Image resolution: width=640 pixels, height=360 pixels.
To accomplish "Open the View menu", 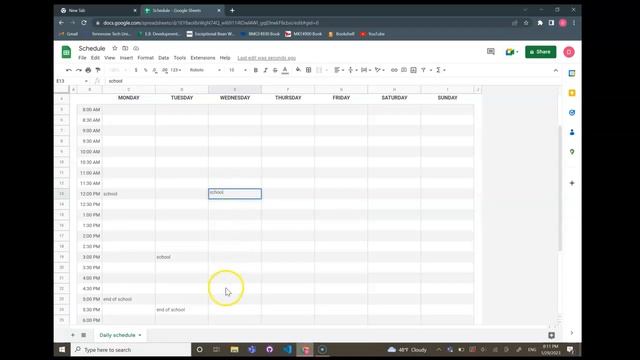I will (x=109, y=58).
